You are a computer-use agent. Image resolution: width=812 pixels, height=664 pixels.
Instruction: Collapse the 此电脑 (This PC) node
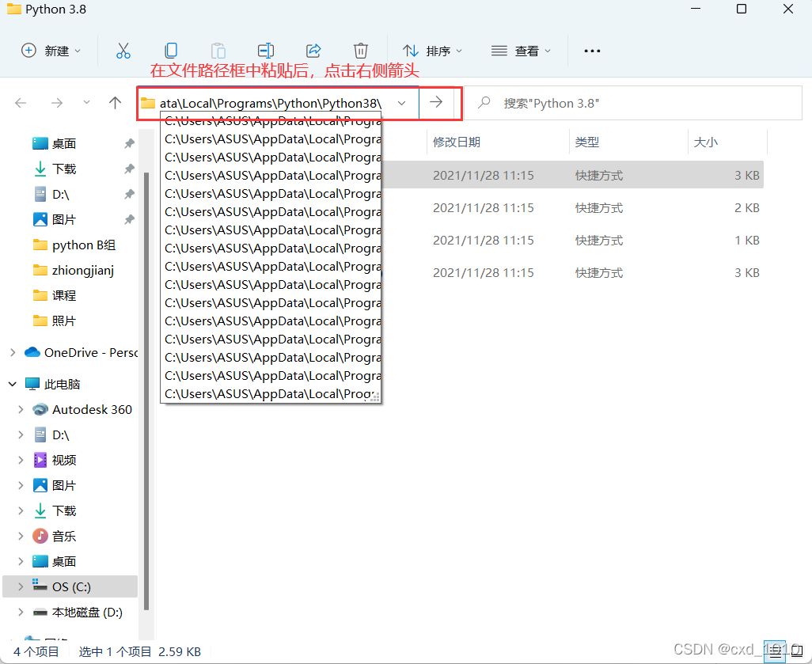pyautogui.click(x=13, y=384)
